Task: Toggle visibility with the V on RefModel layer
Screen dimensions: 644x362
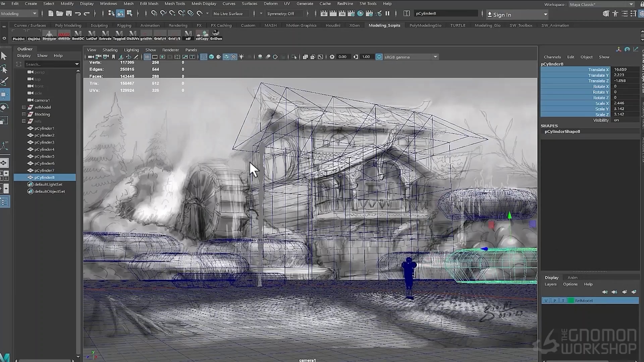Action: [546, 300]
